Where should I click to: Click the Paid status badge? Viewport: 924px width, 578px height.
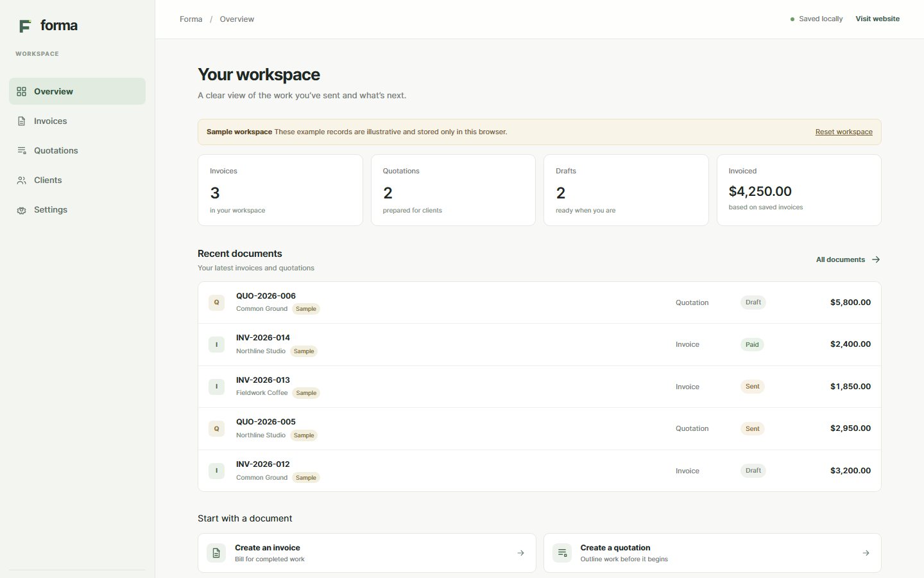coord(752,345)
